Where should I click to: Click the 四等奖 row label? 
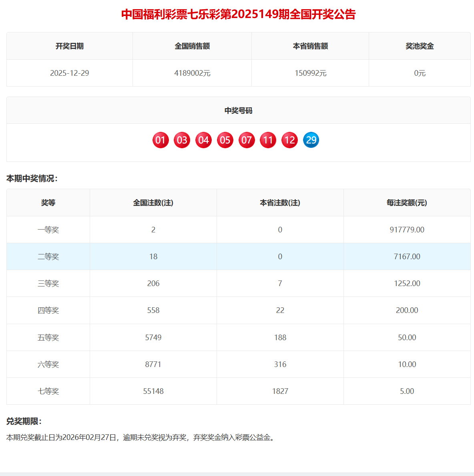(48, 310)
